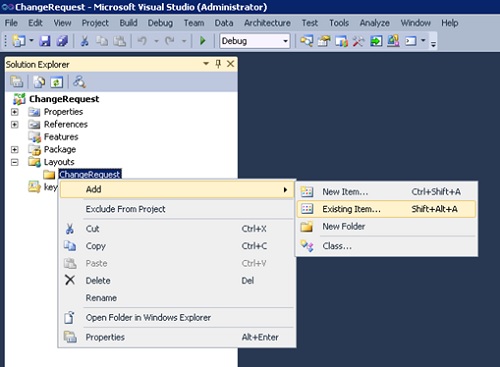
Task: Start debugging with green play arrow
Action: point(203,41)
